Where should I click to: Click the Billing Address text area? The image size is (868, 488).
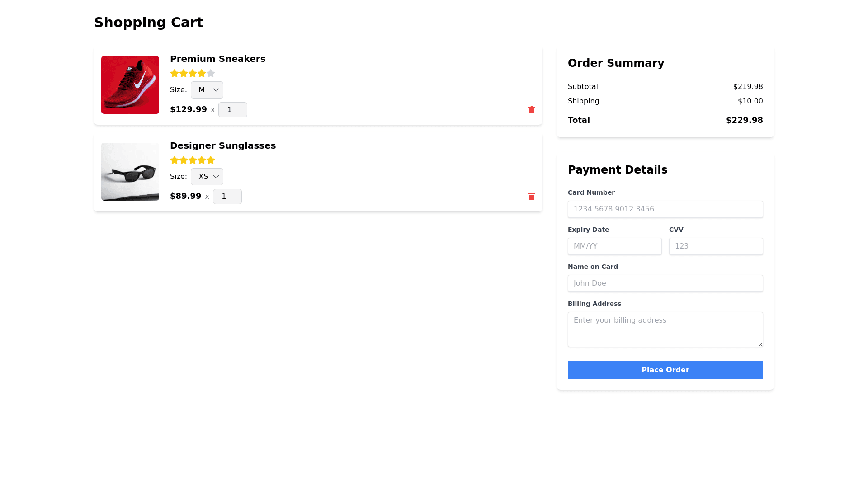(x=665, y=329)
